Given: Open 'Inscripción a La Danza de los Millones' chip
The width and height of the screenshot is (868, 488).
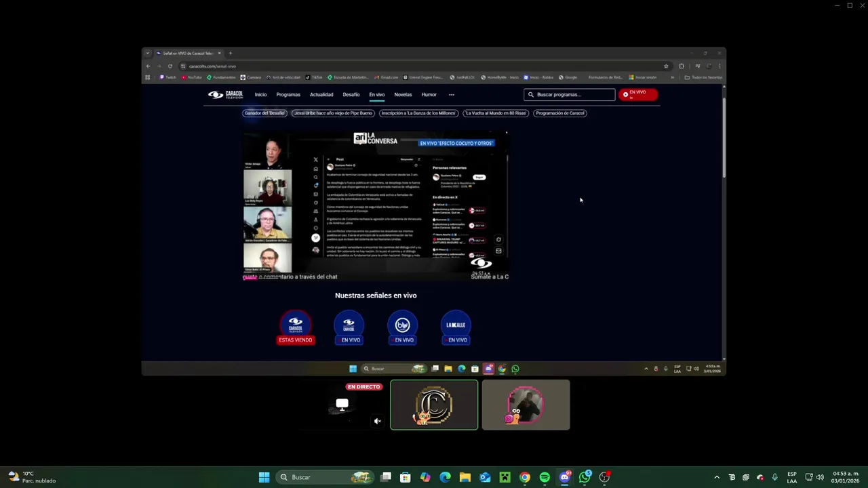Looking at the screenshot, I should pyautogui.click(x=418, y=113).
